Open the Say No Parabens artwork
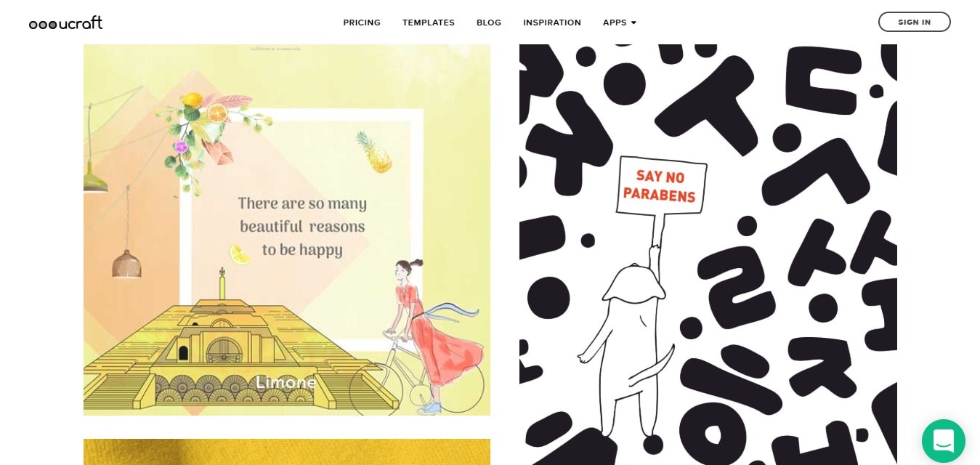This screenshot has height=465, width=980. 708,254
